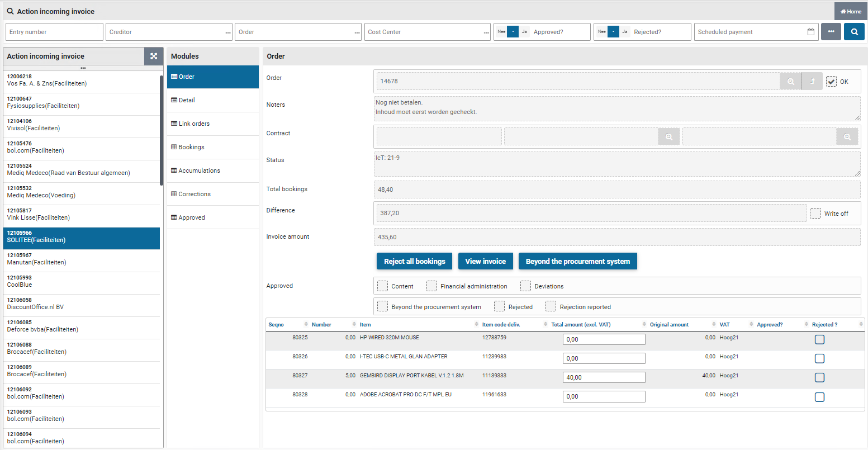Check Rejected box for HP WIRED 320M MOUSE
868x450 pixels.
pyautogui.click(x=819, y=340)
